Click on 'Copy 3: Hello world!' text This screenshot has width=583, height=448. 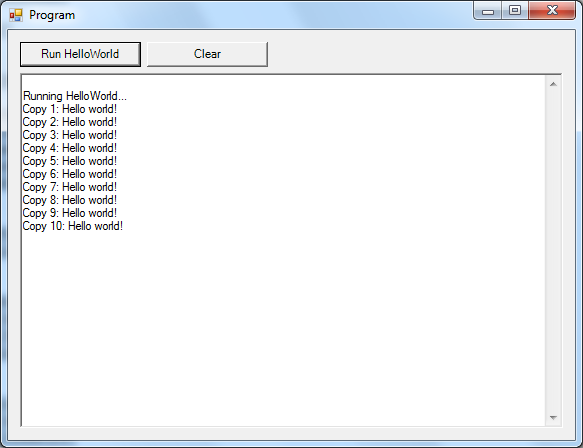point(70,135)
